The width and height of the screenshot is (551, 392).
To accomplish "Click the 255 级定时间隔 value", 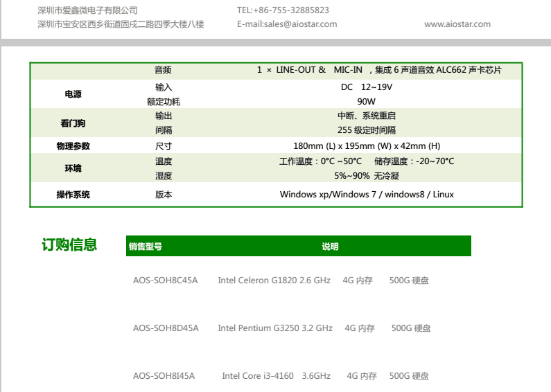I will [x=367, y=130].
